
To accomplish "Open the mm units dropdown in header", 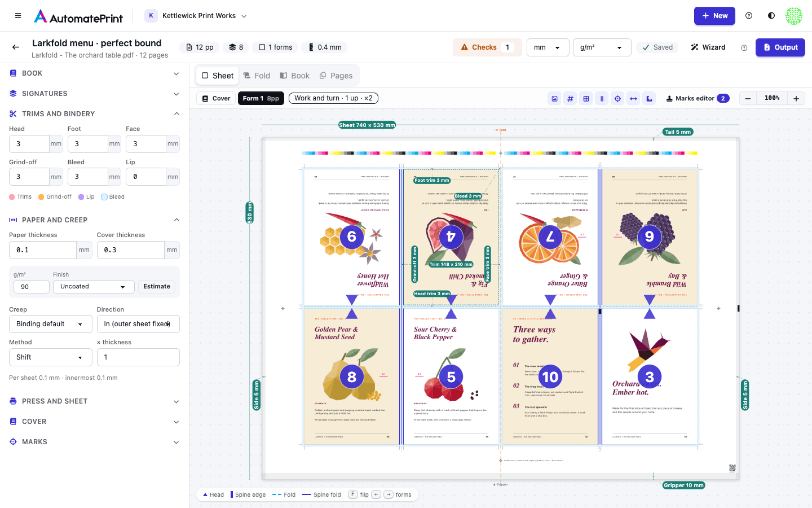I will pyautogui.click(x=547, y=47).
